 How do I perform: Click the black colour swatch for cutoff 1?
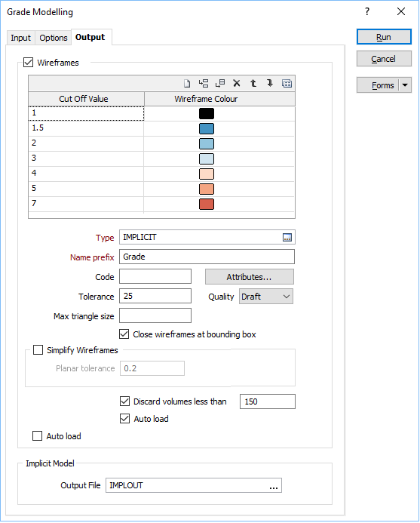click(x=207, y=114)
